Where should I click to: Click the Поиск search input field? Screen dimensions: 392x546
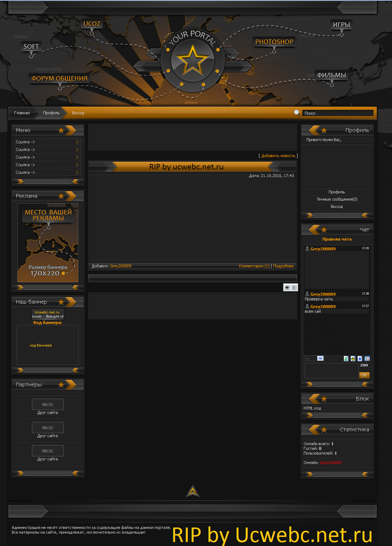pos(338,113)
